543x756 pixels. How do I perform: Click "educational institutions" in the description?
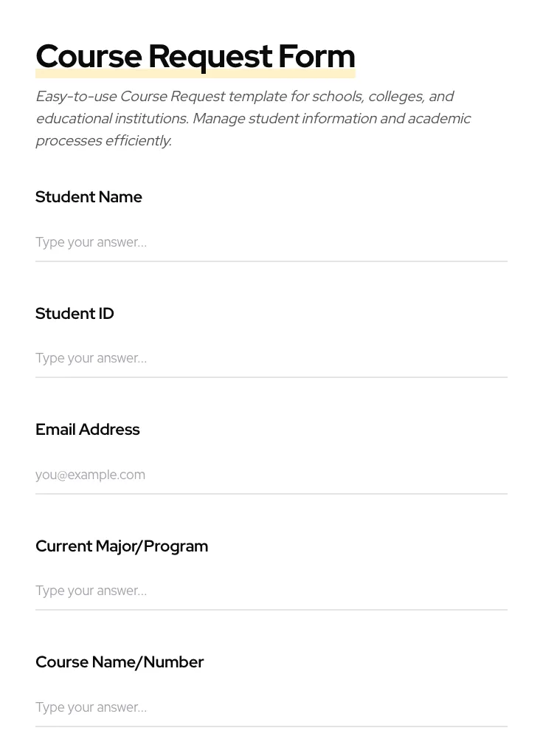point(111,119)
